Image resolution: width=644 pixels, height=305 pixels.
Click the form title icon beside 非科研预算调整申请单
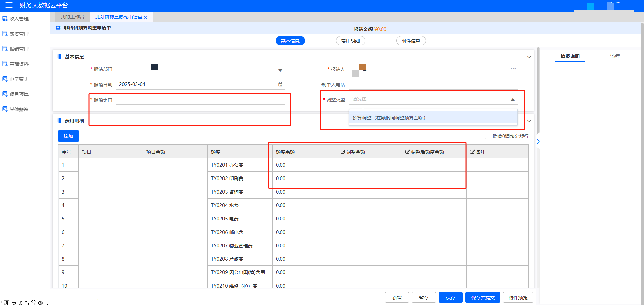58,28
